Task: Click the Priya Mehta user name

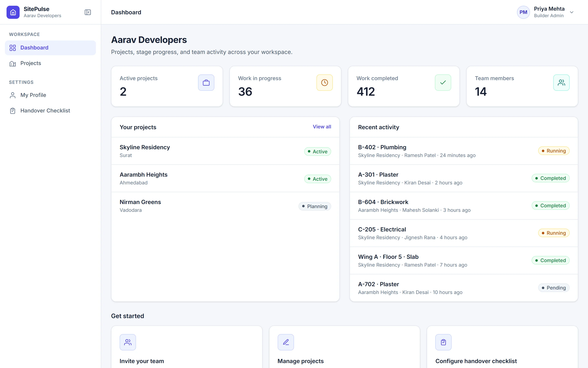Action: [549, 9]
